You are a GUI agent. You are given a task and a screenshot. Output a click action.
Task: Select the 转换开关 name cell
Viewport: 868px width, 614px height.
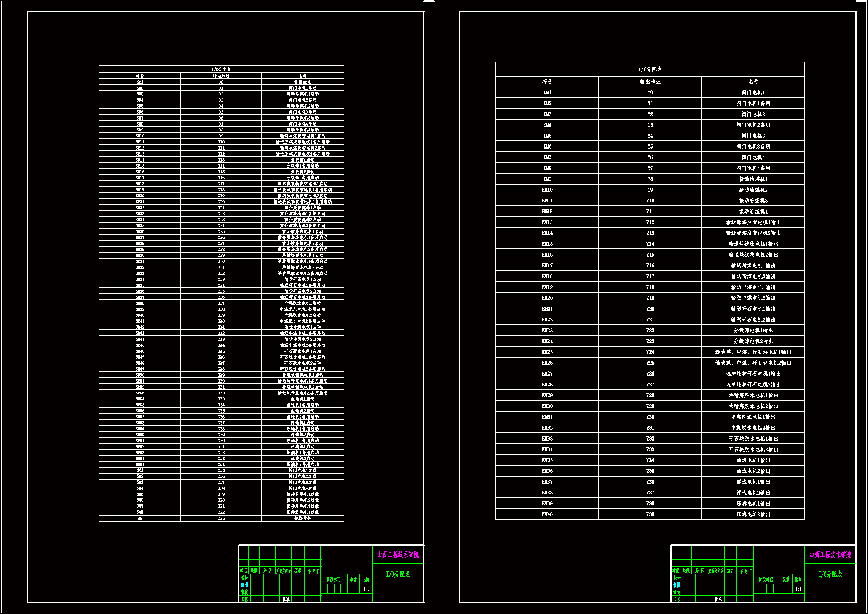point(303,518)
